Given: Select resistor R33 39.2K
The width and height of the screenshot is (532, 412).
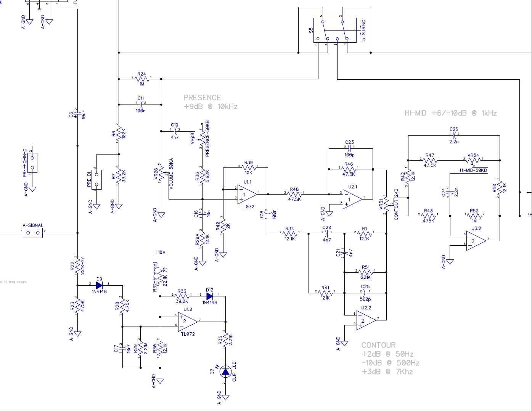Looking at the screenshot, I should (x=182, y=296).
